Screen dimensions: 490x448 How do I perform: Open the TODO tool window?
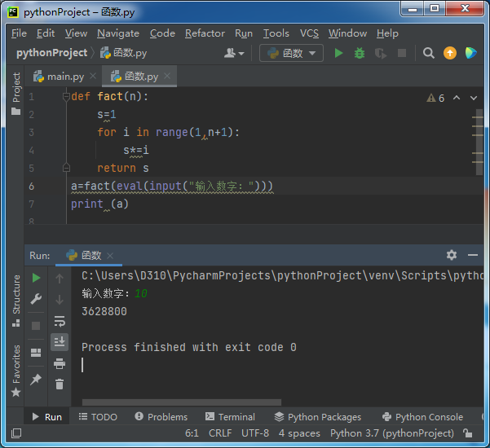click(98, 417)
